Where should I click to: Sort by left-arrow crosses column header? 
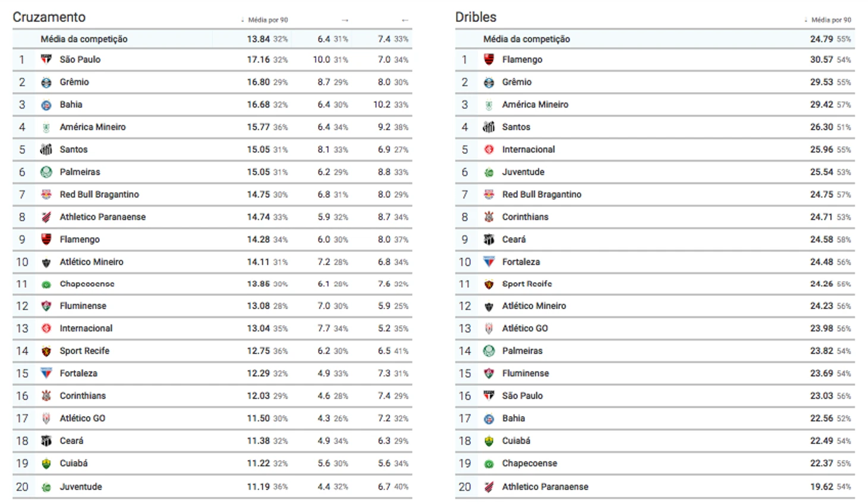[x=405, y=20]
